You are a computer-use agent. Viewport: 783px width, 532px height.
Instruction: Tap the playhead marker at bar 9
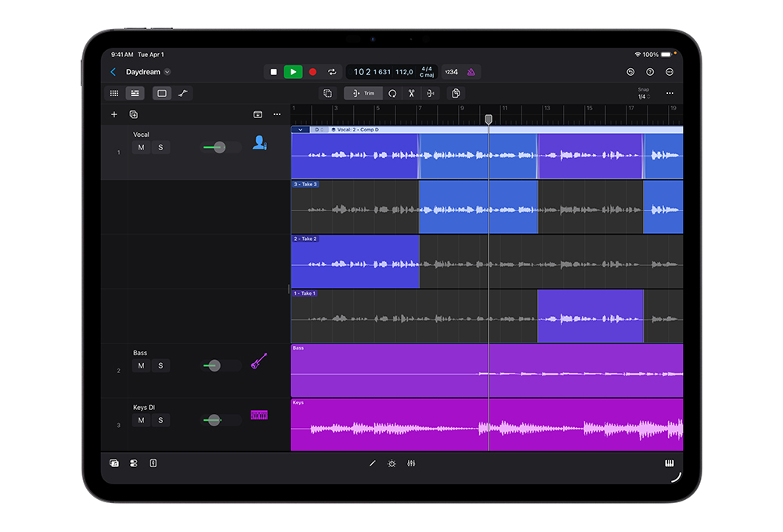pos(489,117)
